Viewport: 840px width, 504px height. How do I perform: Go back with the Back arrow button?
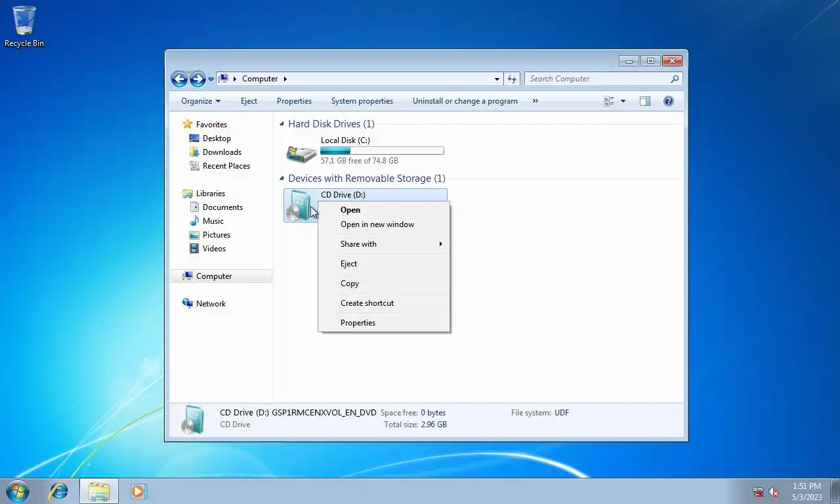click(179, 79)
